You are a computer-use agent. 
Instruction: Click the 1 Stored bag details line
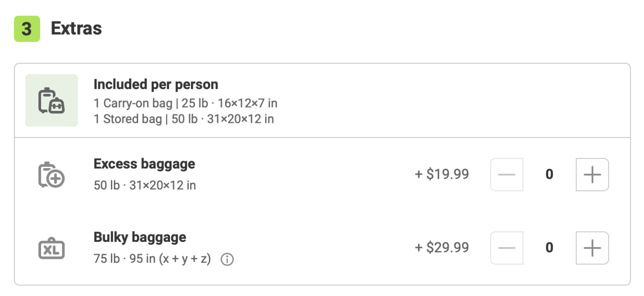coord(183,119)
